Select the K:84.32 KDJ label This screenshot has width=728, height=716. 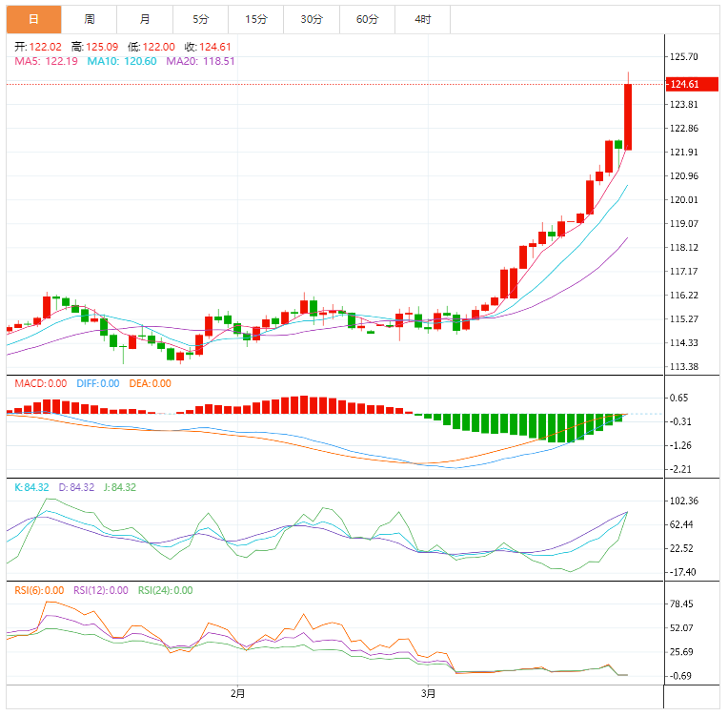[x=30, y=487]
